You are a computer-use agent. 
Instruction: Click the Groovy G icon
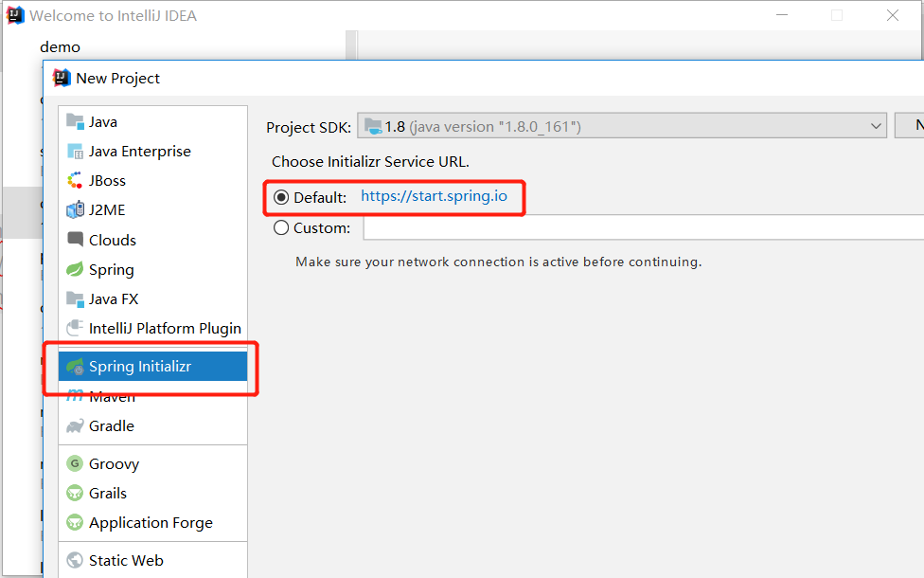point(75,463)
